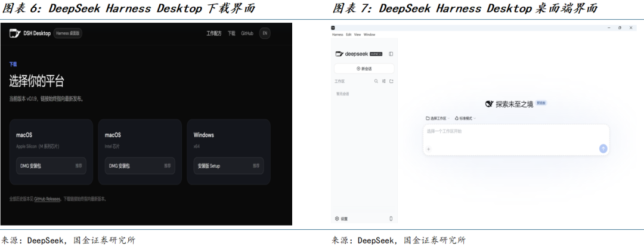Screen dimensions: 644x246
Task: Open the GitHub Releases link
Action: point(47,199)
